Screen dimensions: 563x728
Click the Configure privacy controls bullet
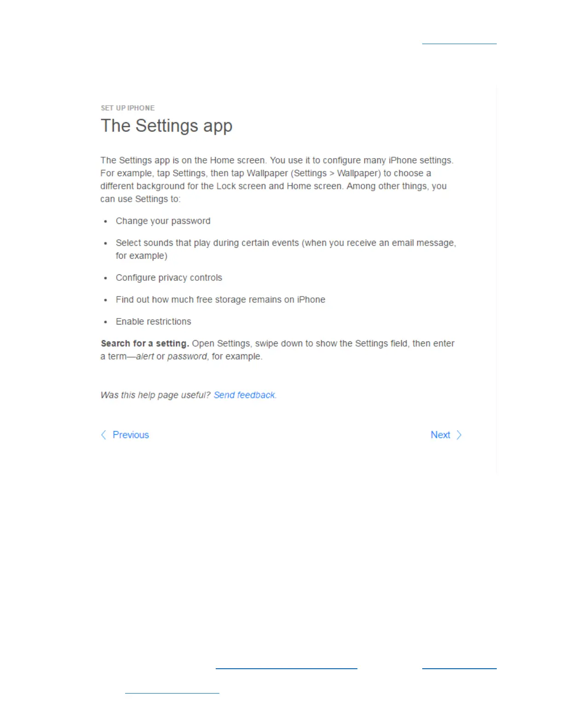coord(169,278)
